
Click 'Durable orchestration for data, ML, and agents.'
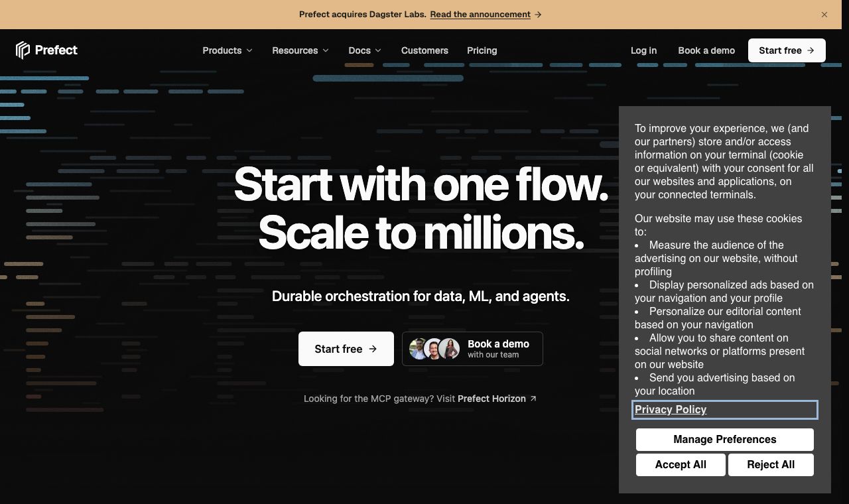pos(421,296)
